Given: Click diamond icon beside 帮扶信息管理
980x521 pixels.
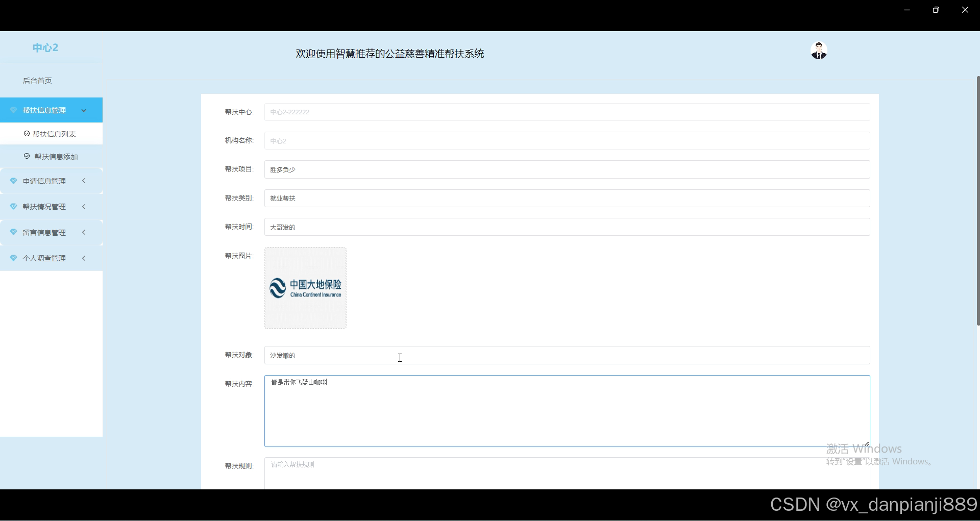Looking at the screenshot, I should coord(14,110).
